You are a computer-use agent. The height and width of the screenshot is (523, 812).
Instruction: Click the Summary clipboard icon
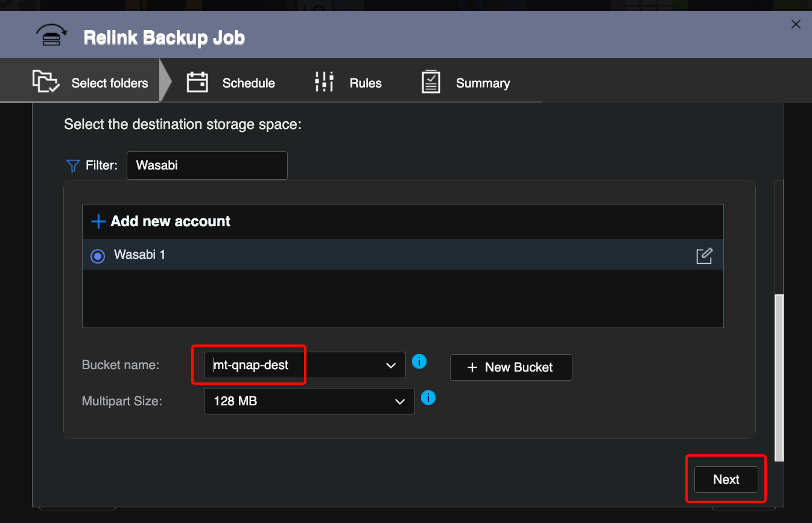click(x=431, y=82)
